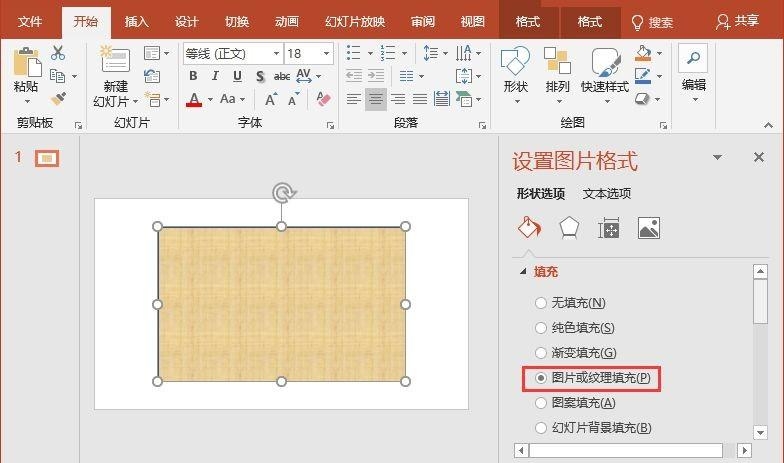Apply italic formatting with the I button
The width and height of the screenshot is (784, 463).
coord(215,76)
